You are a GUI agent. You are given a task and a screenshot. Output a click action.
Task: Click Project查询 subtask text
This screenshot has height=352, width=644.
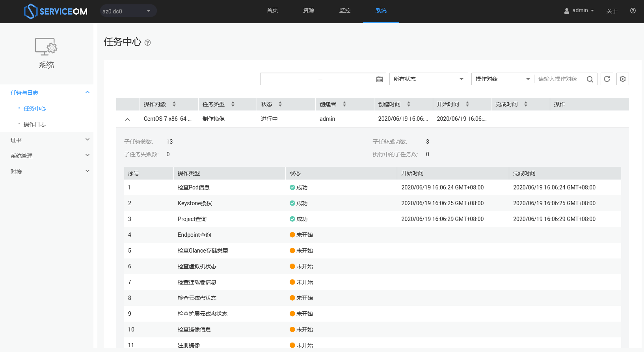192,219
